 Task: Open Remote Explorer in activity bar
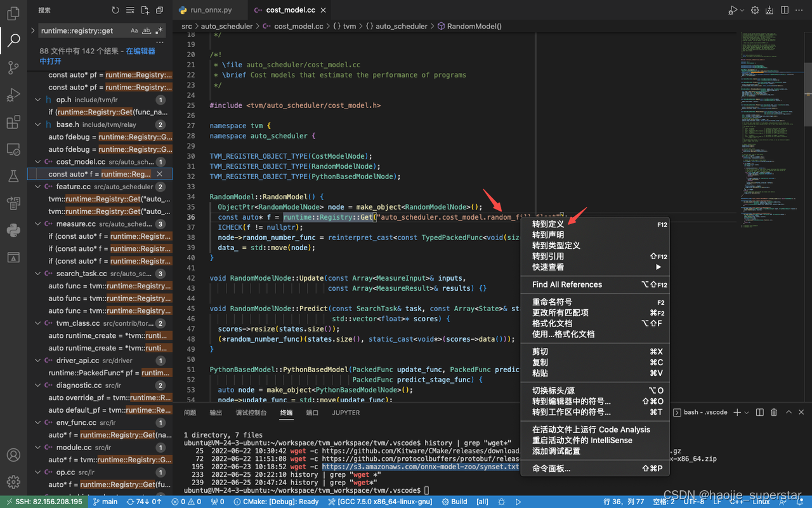(13, 149)
